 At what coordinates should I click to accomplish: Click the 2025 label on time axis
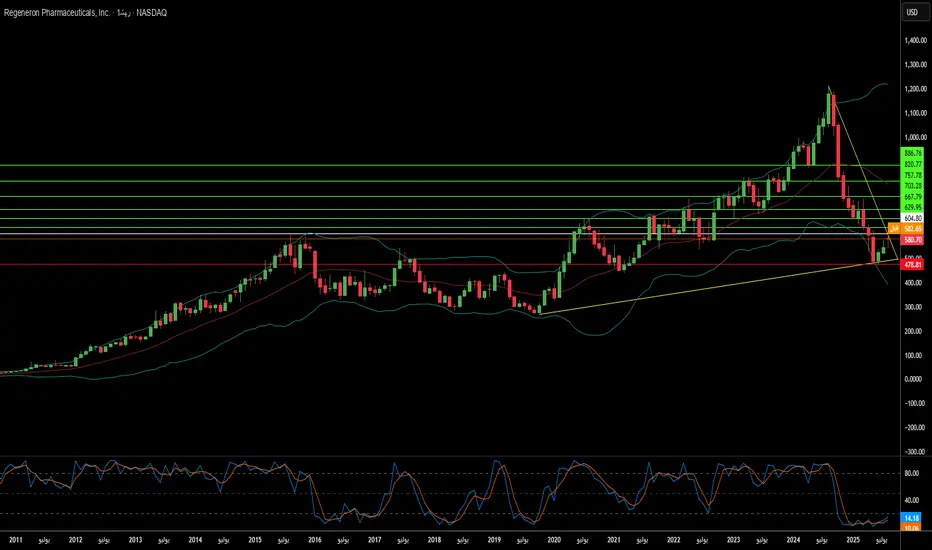[x=852, y=540]
